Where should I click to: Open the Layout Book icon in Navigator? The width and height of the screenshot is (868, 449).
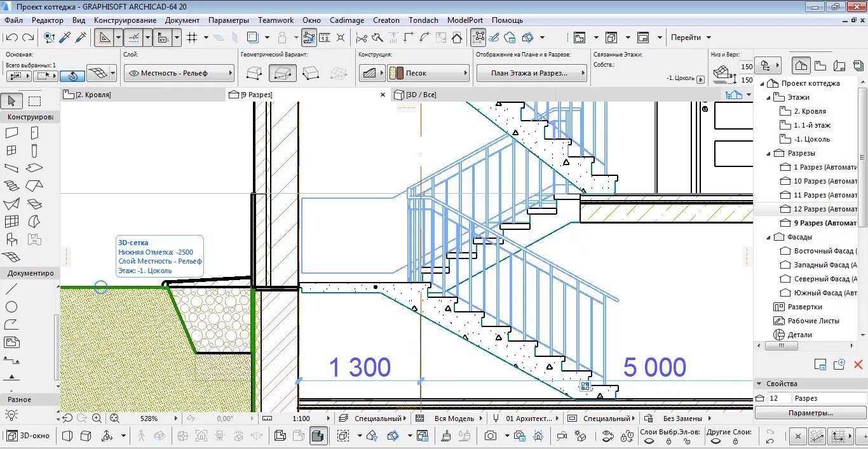pos(839,65)
